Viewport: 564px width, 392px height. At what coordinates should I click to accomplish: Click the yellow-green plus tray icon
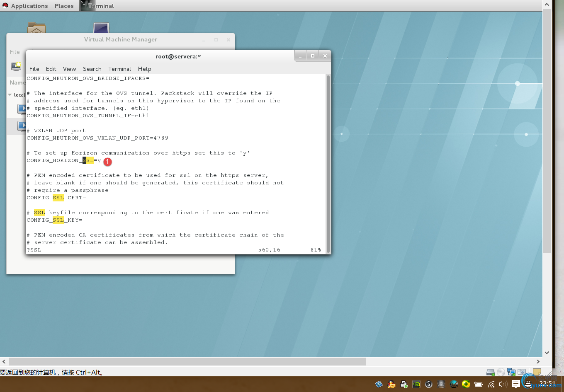click(x=466, y=384)
